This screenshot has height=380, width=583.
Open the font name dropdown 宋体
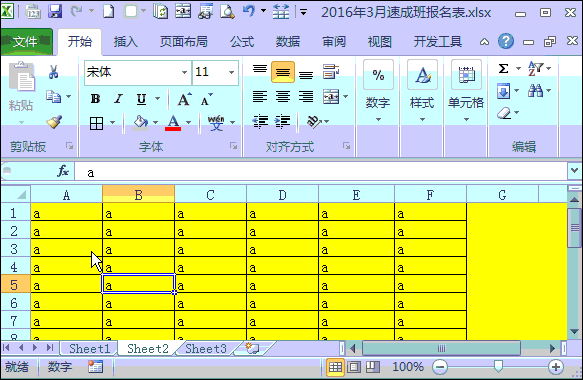[x=184, y=72]
